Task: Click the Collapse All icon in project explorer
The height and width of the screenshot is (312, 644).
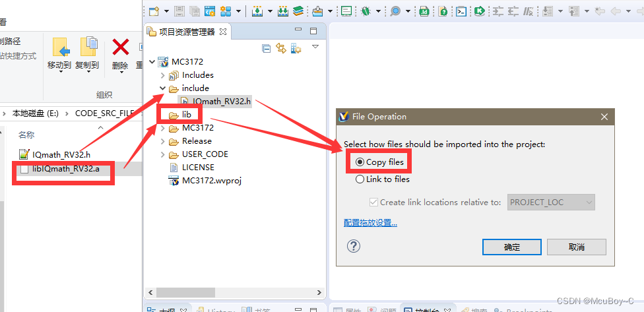Action: (x=267, y=48)
